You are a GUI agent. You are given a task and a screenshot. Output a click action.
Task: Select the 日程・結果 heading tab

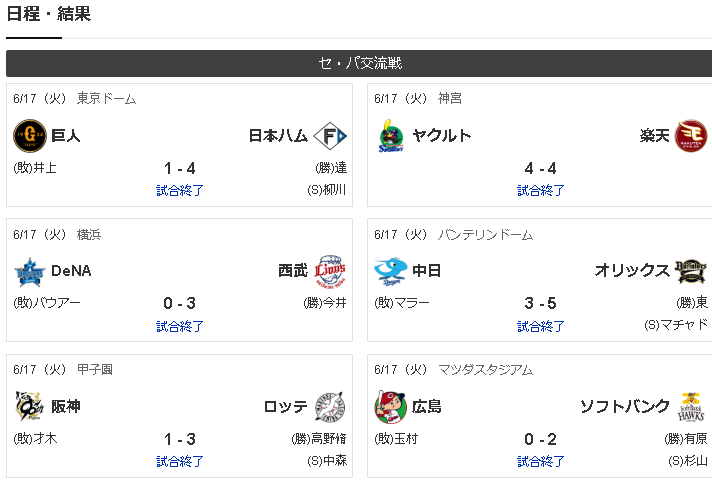click(x=48, y=14)
